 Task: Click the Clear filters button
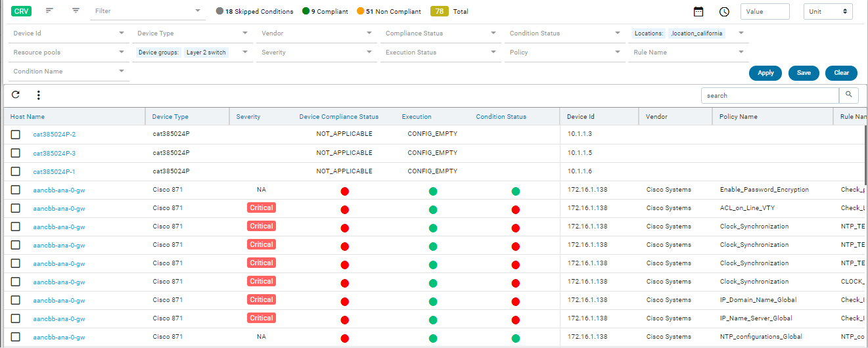click(x=842, y=73)
